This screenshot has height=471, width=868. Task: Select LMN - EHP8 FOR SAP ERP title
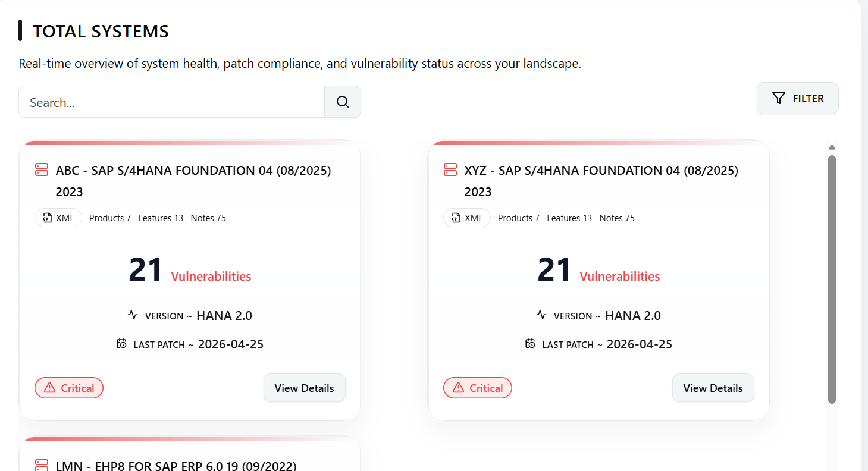point(176,466)
